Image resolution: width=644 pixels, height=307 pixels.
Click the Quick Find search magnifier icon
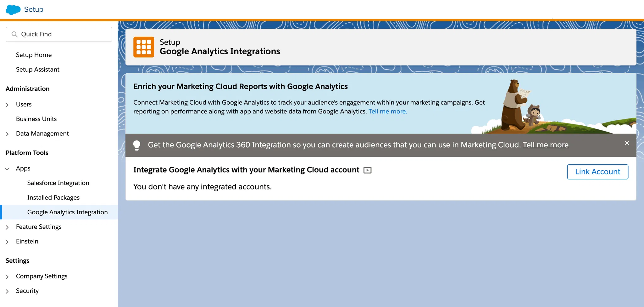click(14, 34)
